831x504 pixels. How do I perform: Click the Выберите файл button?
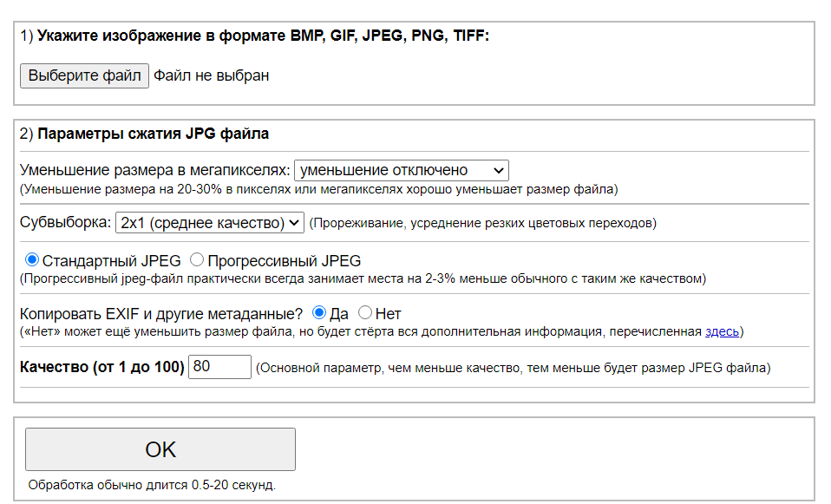[x=84, y=75]
